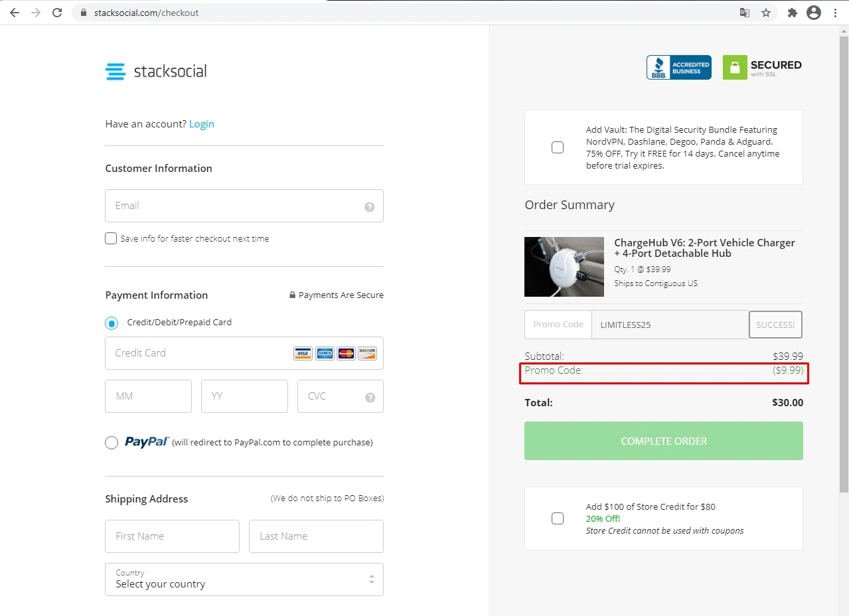
Task: Open the Chrome profile avatar
Action: point(813,13)
